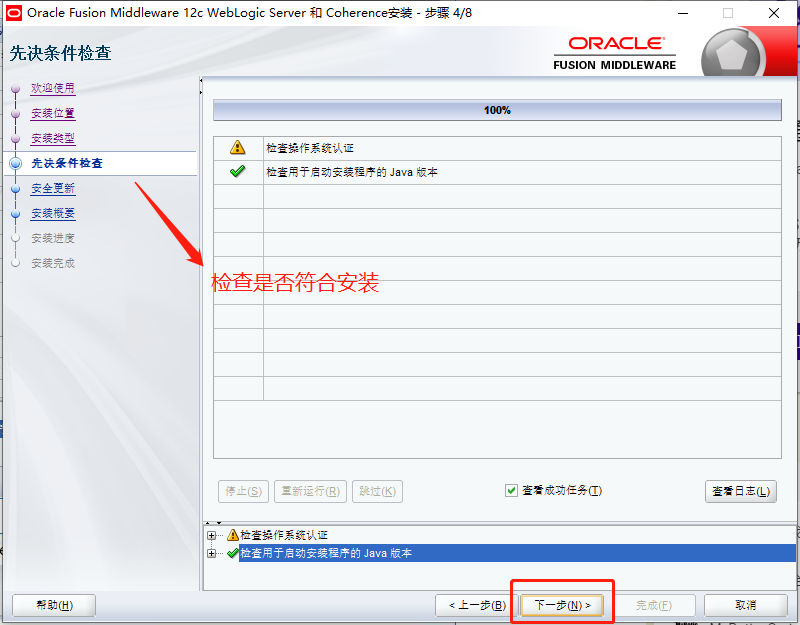Image resolution: width=800 pixels, height=625 pixels.
Task: Click the current step bullet 先决条件检查
Action: click(16, 163)
